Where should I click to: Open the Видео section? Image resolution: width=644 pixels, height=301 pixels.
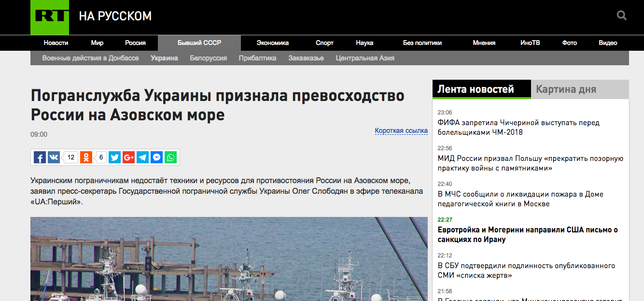608,43
